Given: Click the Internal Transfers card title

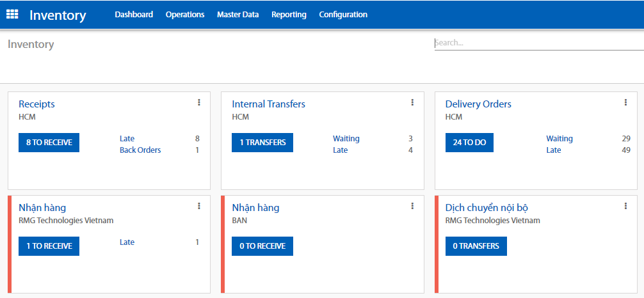Looking at the screenshot, I should (268, 104).
